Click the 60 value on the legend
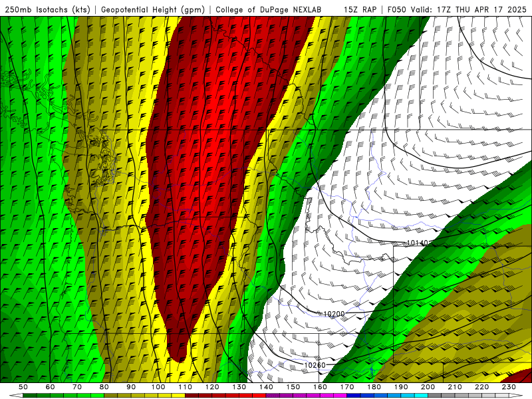Viewport: 532px width, 399px height. (51, 387)
